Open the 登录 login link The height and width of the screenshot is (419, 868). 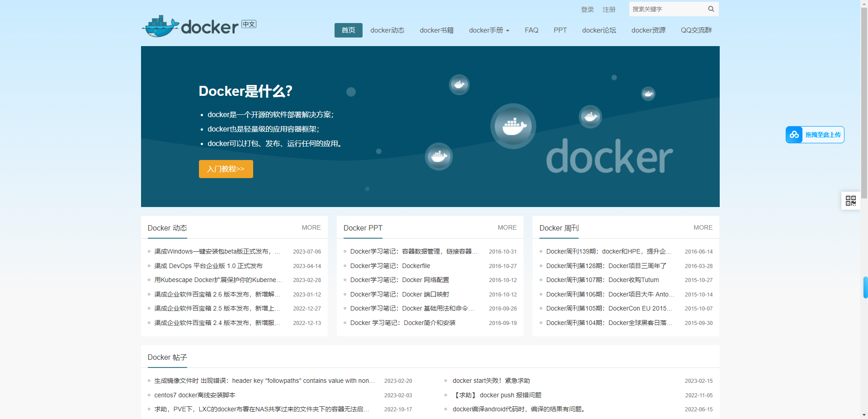[587, 9]
